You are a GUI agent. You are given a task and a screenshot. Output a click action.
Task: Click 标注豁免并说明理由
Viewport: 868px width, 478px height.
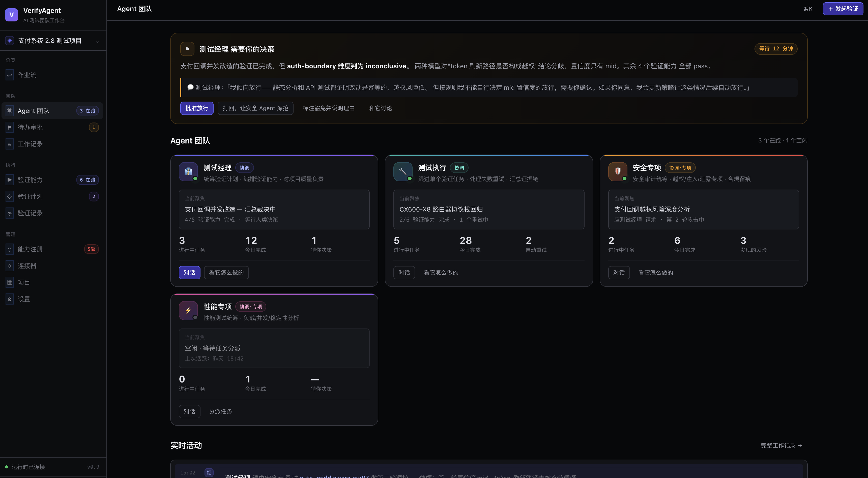pyautogui.click(x=329, y=108)
